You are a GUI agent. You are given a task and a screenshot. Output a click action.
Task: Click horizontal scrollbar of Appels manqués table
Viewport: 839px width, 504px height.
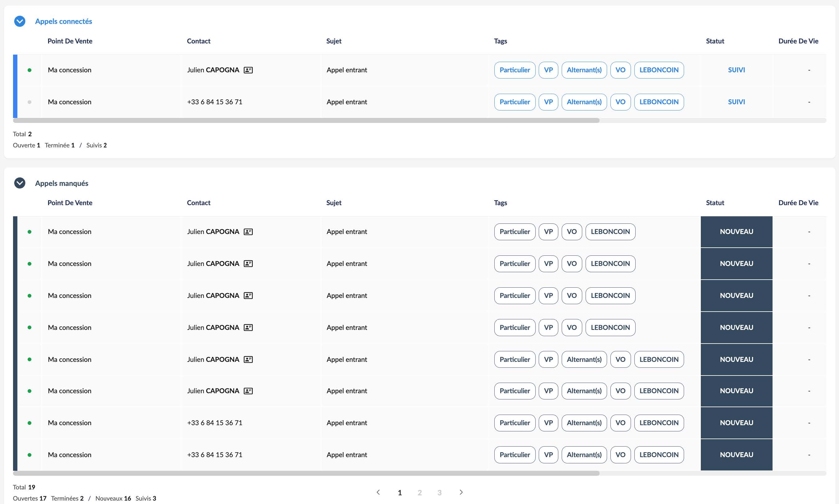click(306, 474)
